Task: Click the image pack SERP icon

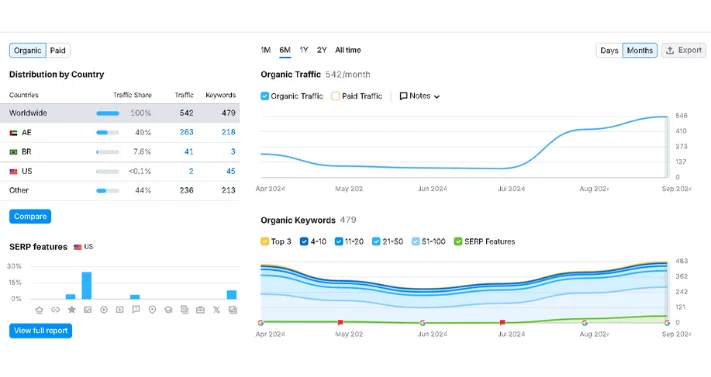Action: point(88,310)
